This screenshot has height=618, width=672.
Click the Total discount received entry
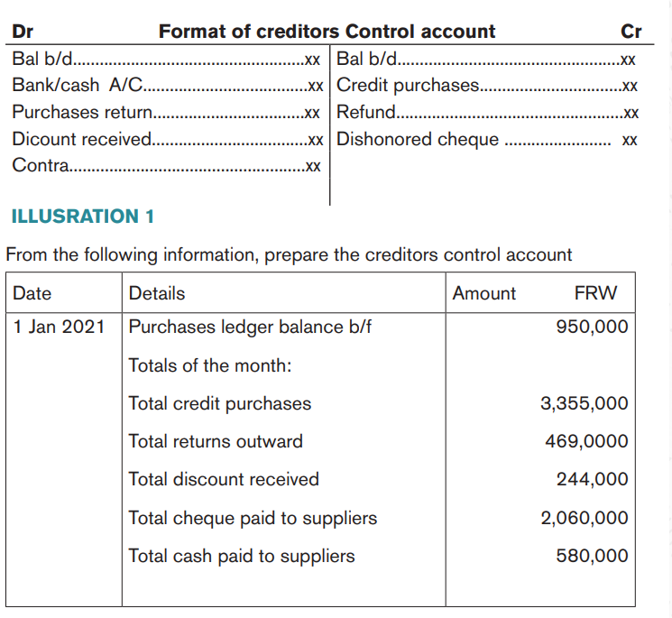(224, 479)
